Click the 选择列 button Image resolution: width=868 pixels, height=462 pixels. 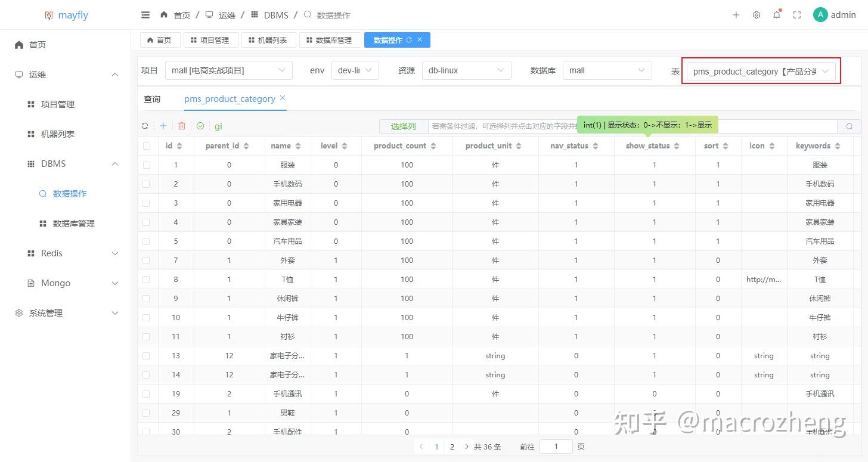(x=403, y=126)
